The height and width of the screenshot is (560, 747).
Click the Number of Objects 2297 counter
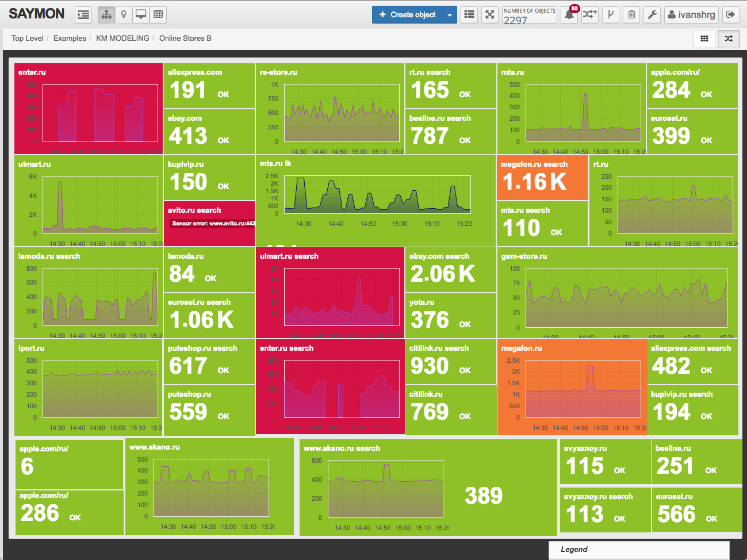click(x=530, y=16)
